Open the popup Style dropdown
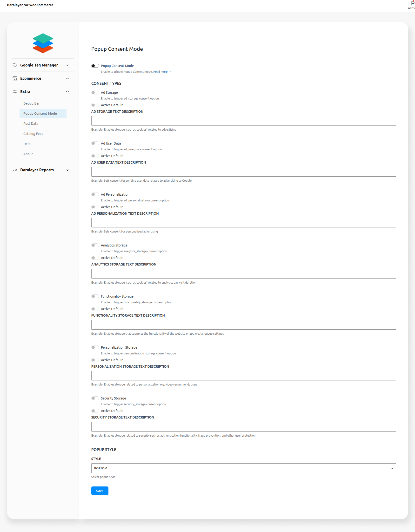Image resolution: width=415 pixels, height=532 pixels. tap(243, 468)
